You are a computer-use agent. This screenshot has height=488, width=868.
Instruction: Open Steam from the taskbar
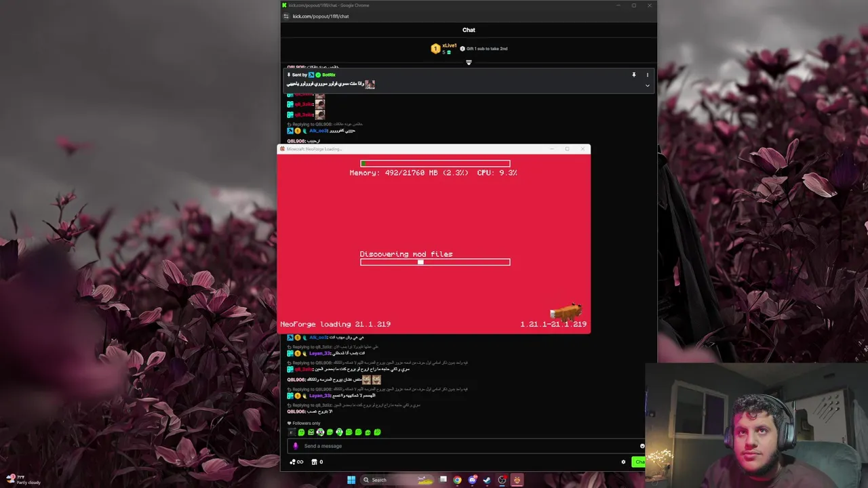[487, 480]
